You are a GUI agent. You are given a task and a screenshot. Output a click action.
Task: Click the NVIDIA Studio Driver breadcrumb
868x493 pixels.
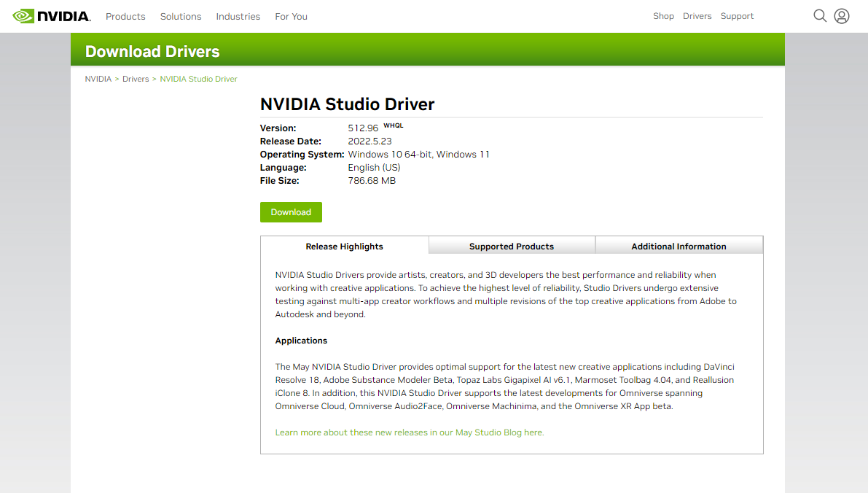(x=198, y=79)
